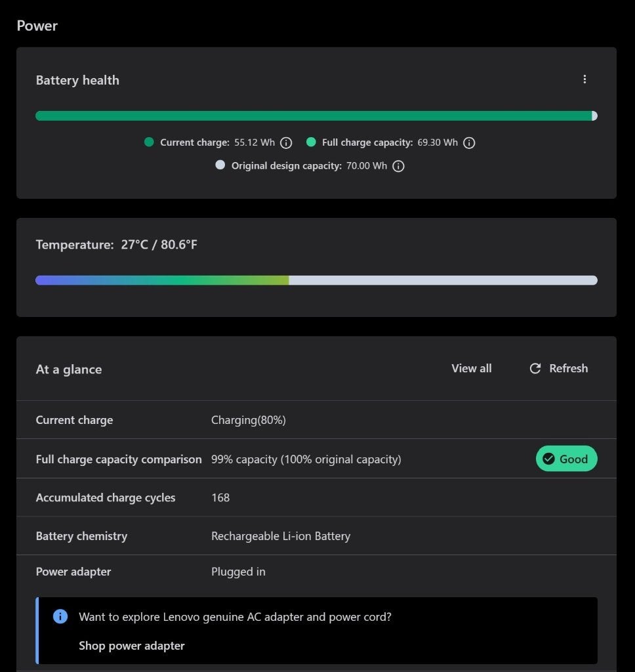Click the blue info icon in adapter banner

60,616
